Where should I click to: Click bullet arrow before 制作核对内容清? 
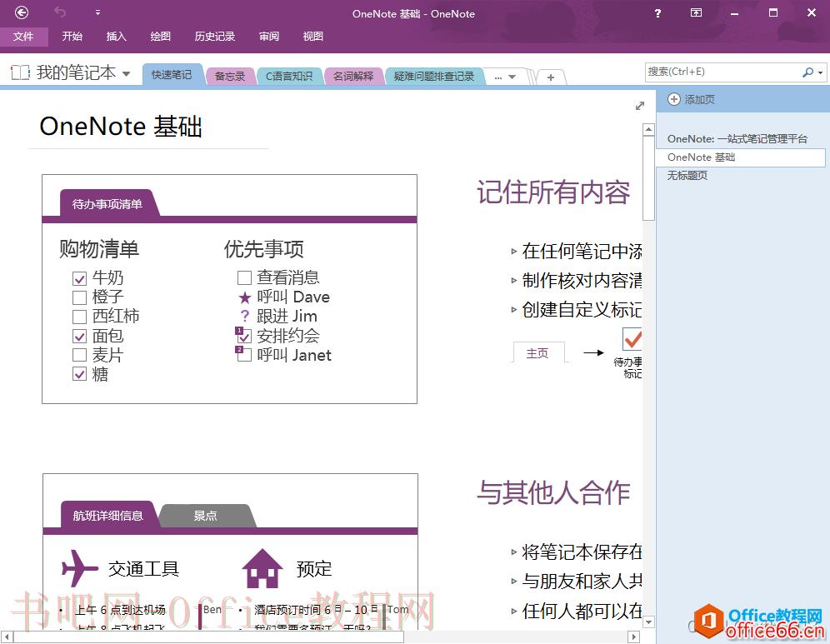click(513, 281)
